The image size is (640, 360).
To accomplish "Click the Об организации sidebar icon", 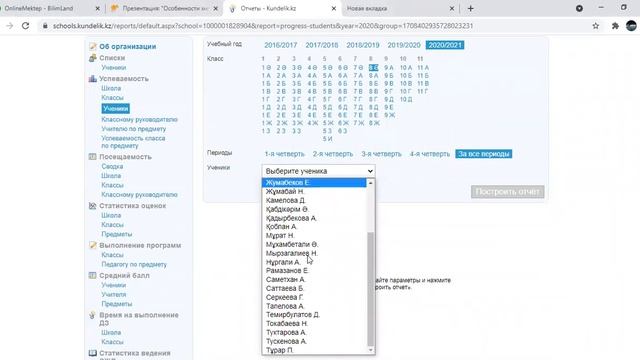I will click(93, 47).
